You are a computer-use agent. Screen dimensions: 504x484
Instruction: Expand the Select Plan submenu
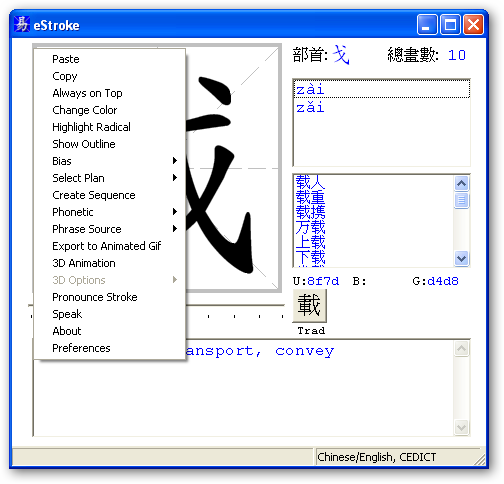tap(110, 178)
